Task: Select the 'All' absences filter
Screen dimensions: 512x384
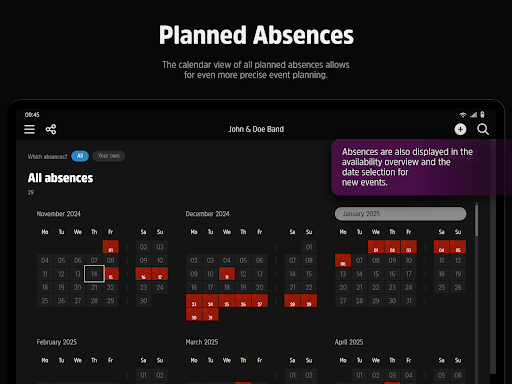Action: (x=80, y=156)
